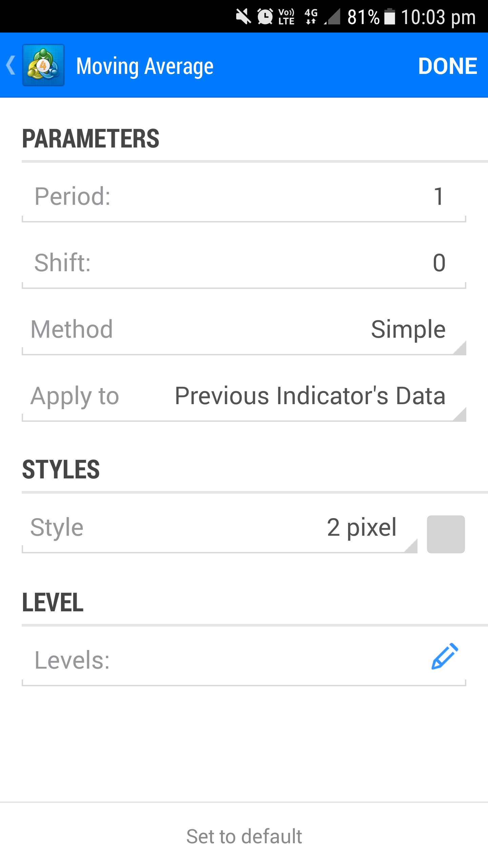Tap the PARAMETERS section header
The width and height of the screenshot is (488, 868).
pos(91,138)
